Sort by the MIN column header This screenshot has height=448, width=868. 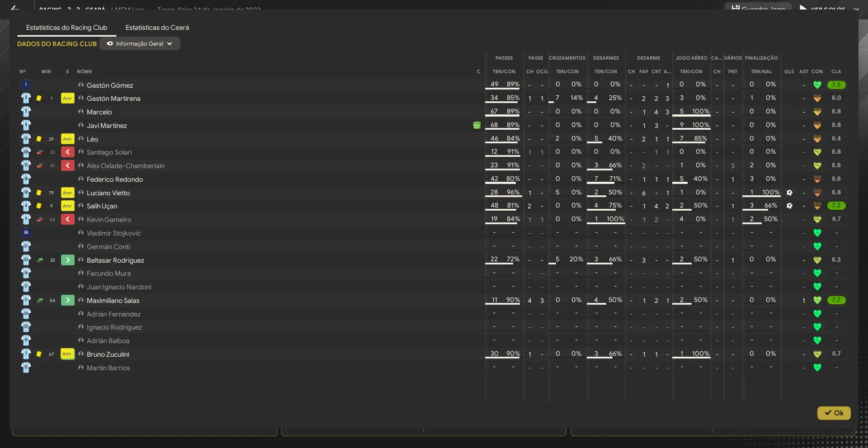coord(46,71)
